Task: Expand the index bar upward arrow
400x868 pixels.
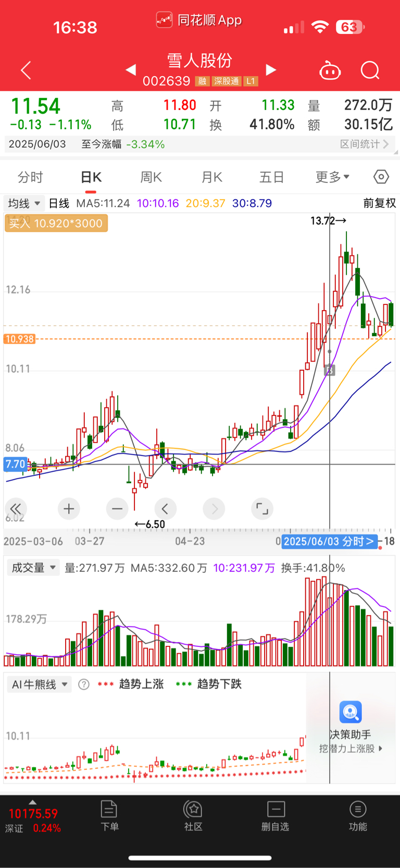Action: (x=33, y=802)
